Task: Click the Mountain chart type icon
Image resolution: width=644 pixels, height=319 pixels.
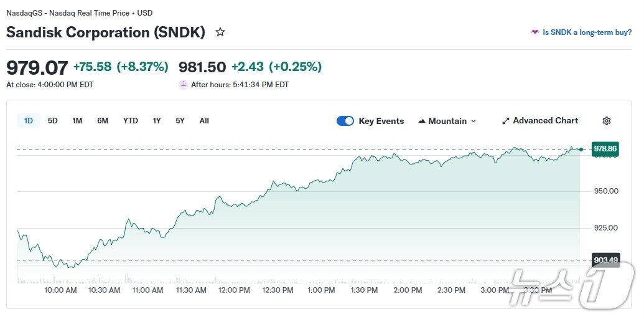Action: (x=422, y=121)
